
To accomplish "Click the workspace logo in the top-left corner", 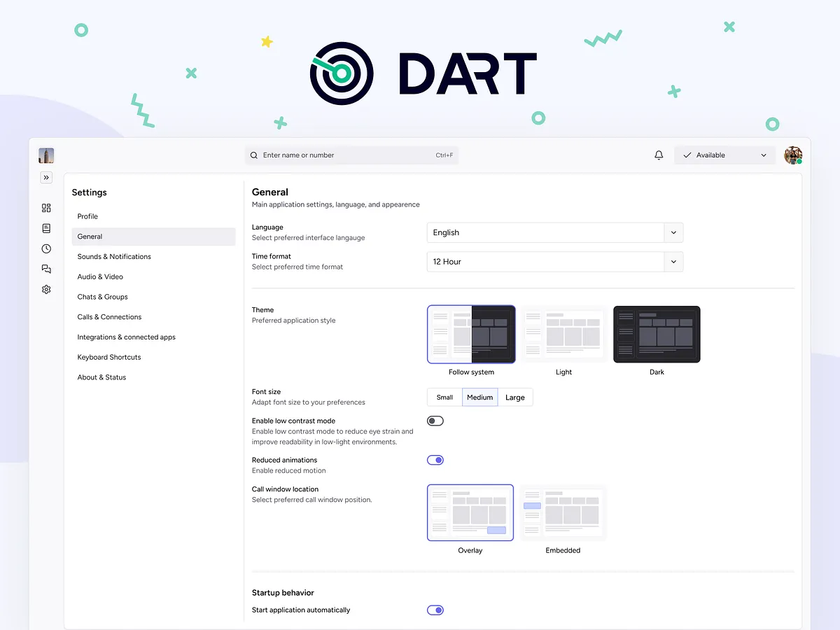I will (x=45, y=155).
